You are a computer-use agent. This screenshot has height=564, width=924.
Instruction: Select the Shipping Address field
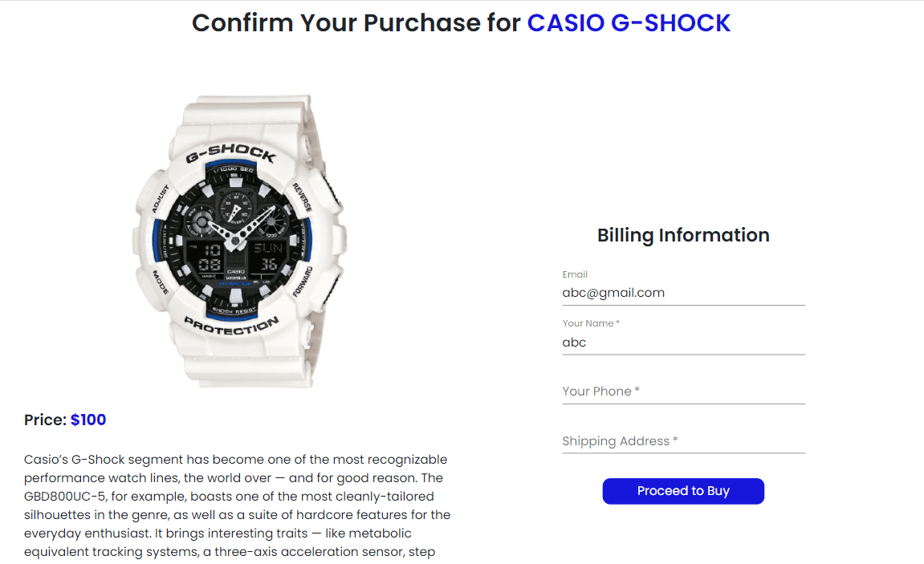click(x=682, y=441)
